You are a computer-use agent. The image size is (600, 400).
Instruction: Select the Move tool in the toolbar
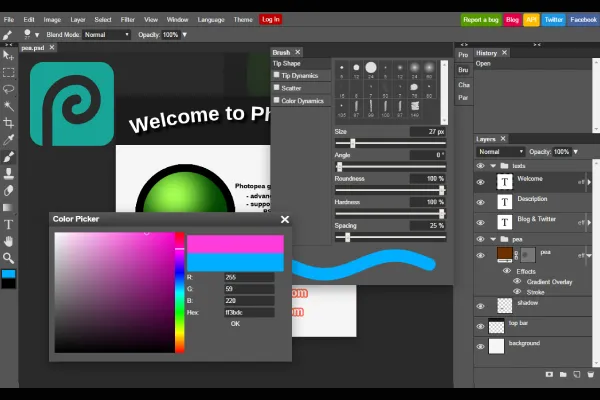pyautogui.click(x=8, y=56)
